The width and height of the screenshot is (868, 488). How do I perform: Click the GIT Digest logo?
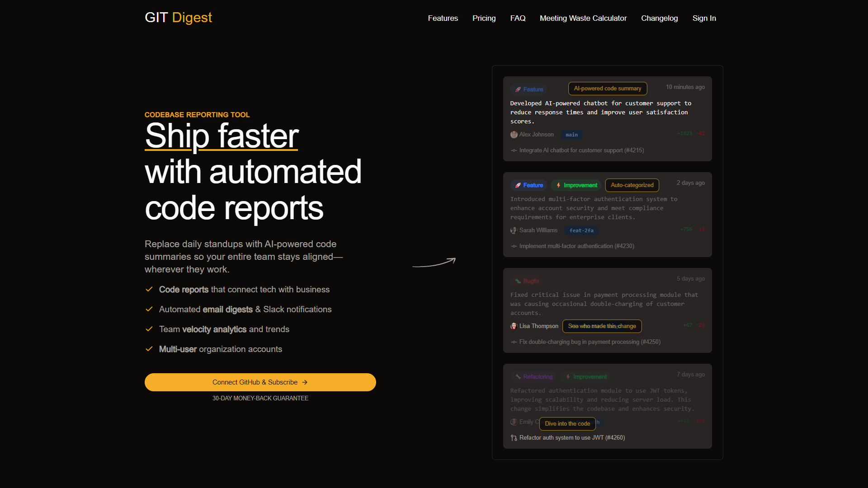(x=178, y=17)
